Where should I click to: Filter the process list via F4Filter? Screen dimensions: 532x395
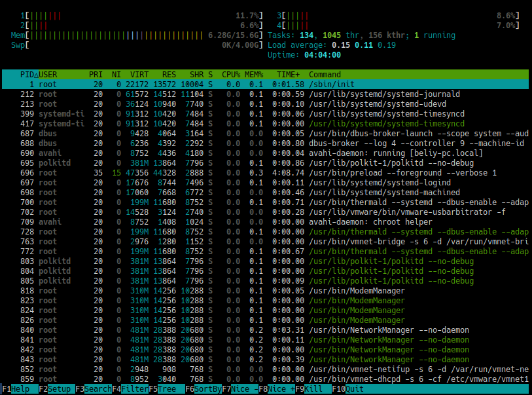click(x=131, y=388)
